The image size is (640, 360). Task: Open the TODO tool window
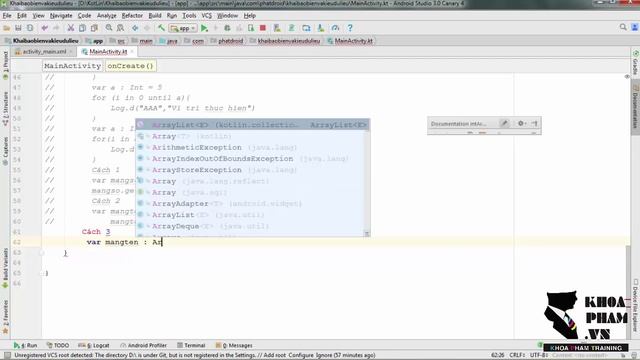58,345
